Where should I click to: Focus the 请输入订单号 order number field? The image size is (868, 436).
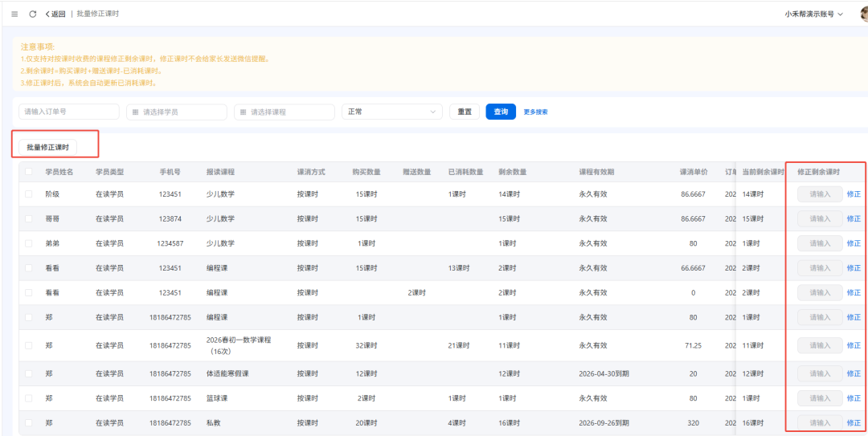pos(68,112)
